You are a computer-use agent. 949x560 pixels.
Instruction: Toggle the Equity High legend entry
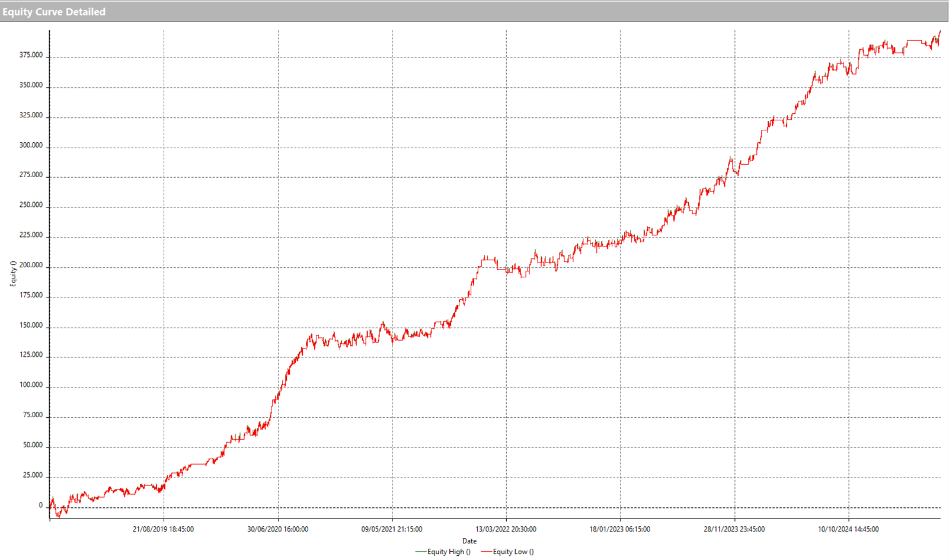449,552
